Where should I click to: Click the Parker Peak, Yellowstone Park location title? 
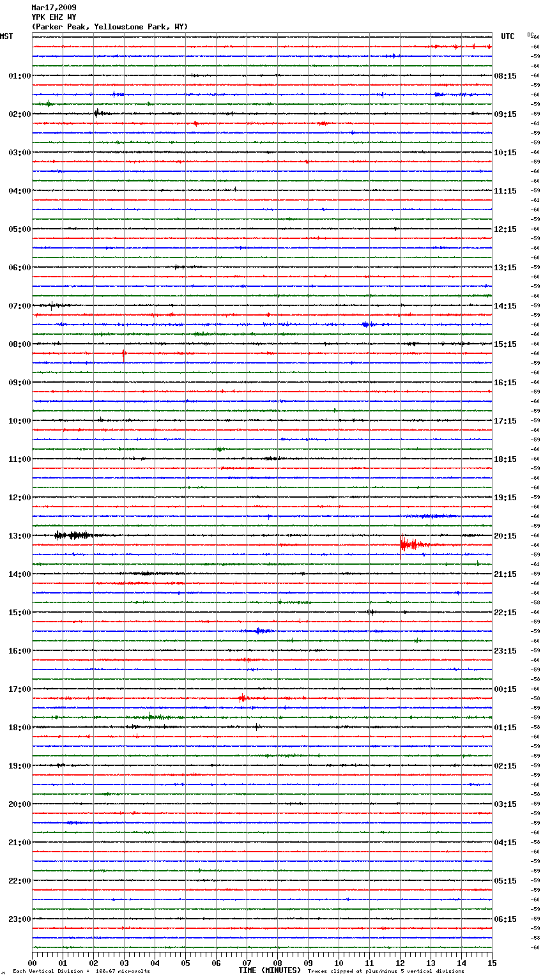(110, 27)
